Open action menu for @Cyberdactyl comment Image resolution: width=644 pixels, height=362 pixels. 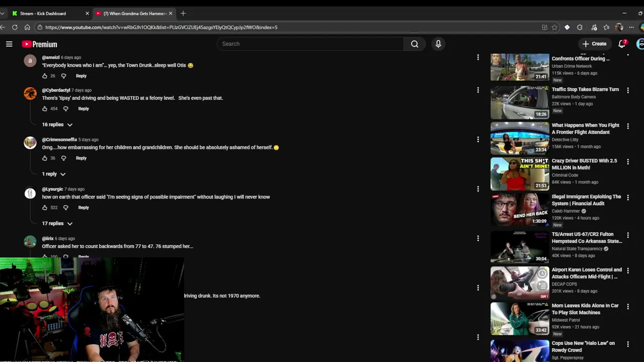[x=478, y=90]
